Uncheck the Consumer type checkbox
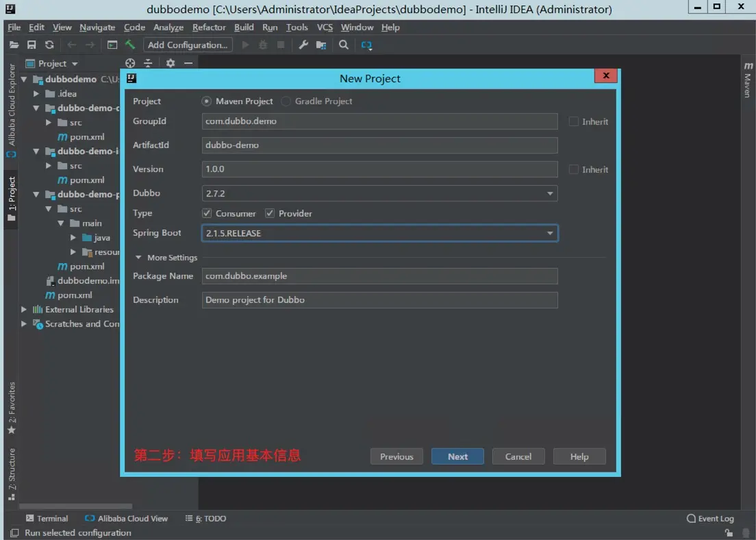The image size is (756, 540). pos(207,213)
